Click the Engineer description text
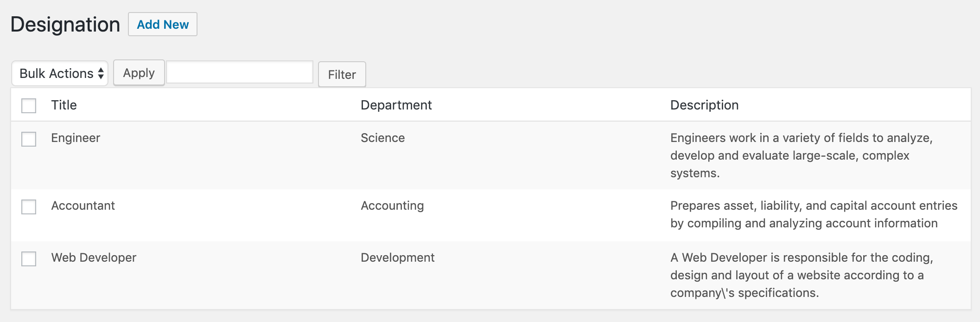980x322 pixels. coord(801,155)
